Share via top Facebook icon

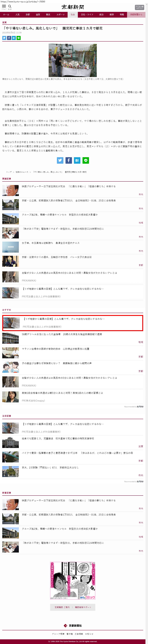[x=9, y=38]
